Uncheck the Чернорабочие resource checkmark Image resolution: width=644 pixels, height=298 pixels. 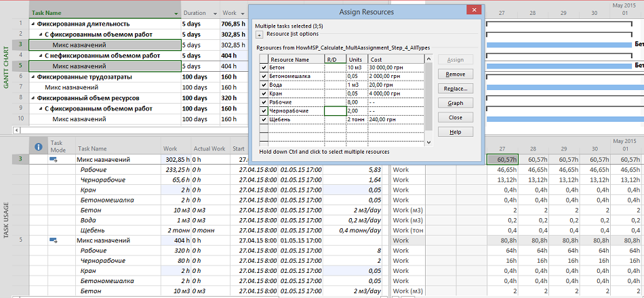pos(263,110)
